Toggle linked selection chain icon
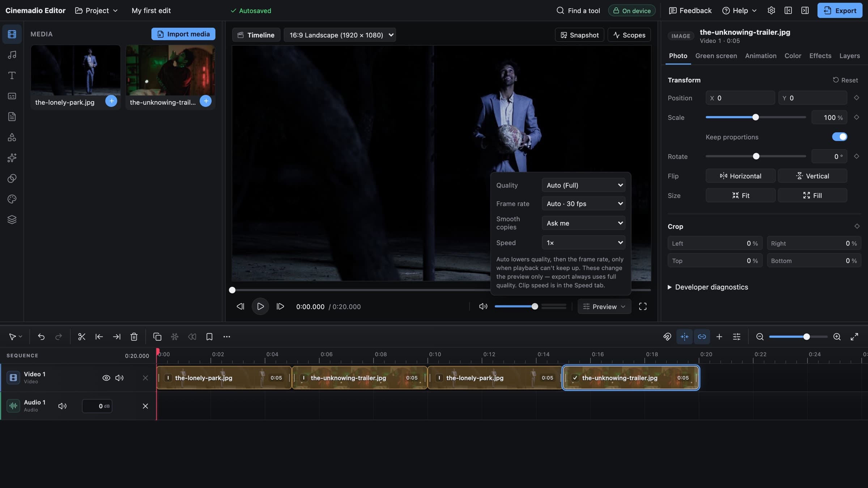 tap(702, 337)
